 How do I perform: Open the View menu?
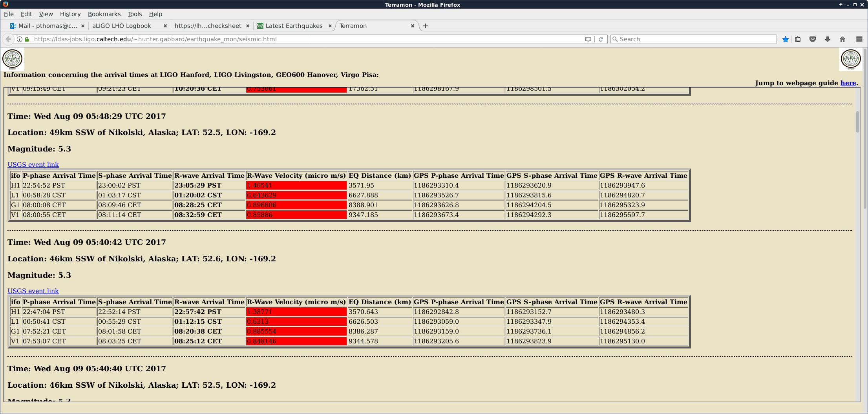[x=46, y=14]
